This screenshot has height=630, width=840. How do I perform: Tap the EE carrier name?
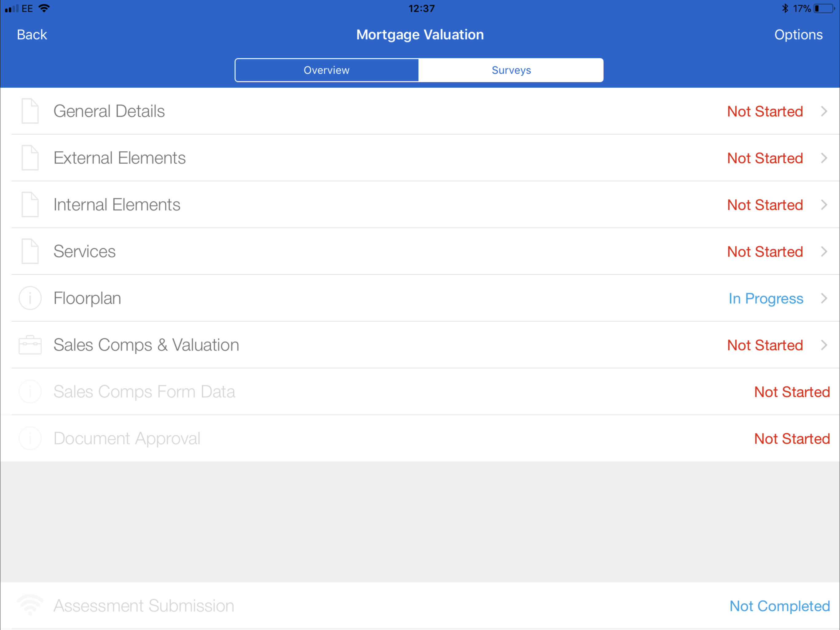pyautogui.click(x=27, y=8)
